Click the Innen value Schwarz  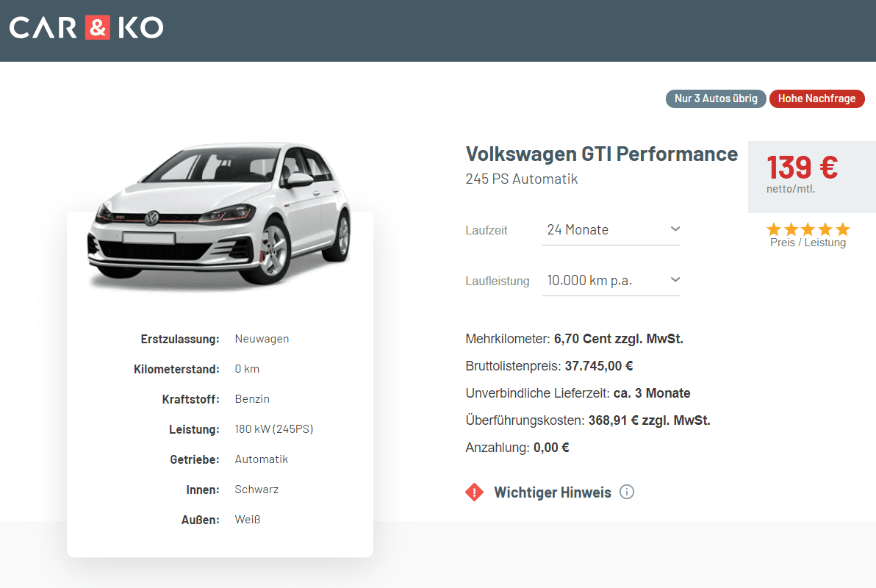coord(256,490)
